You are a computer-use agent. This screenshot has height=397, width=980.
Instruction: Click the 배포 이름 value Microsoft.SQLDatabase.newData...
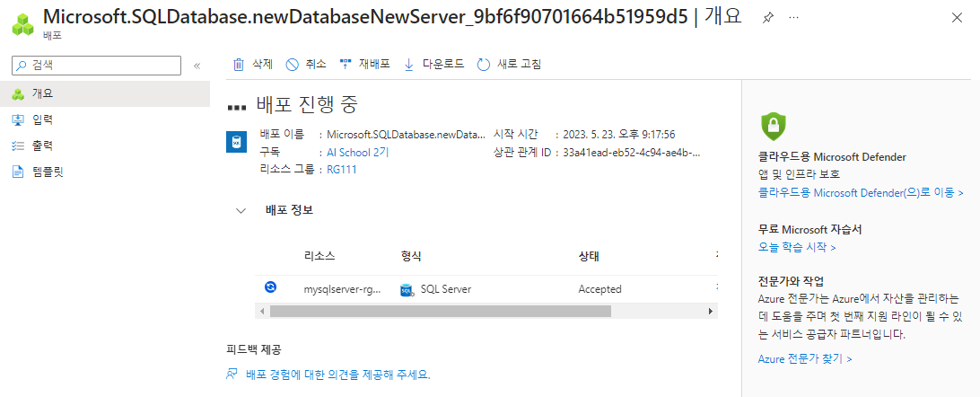point(406,135)
